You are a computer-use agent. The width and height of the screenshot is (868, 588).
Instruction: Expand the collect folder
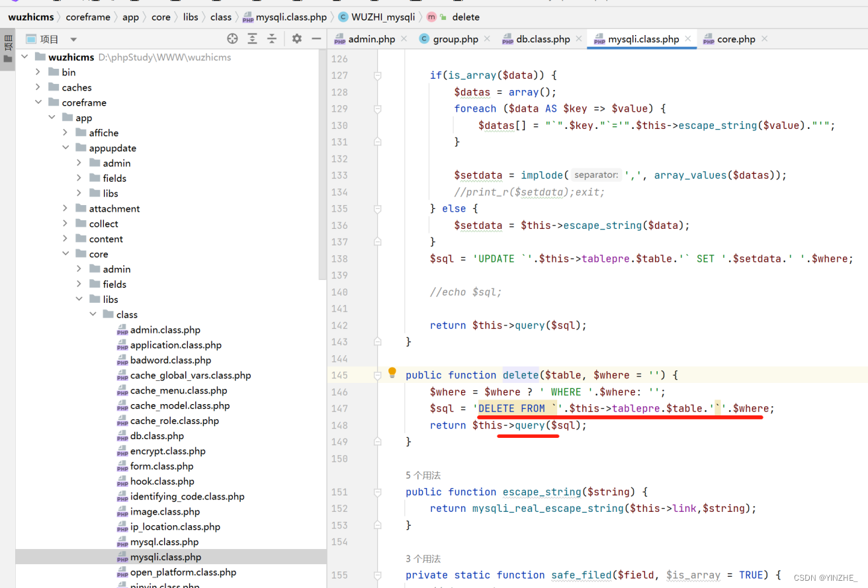click(x=65, y=224)
